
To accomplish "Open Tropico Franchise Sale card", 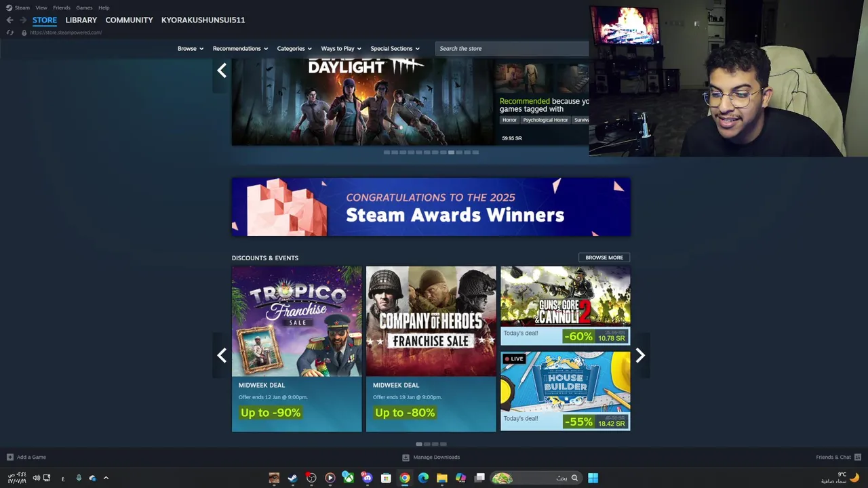I will (x=297, y=349).
